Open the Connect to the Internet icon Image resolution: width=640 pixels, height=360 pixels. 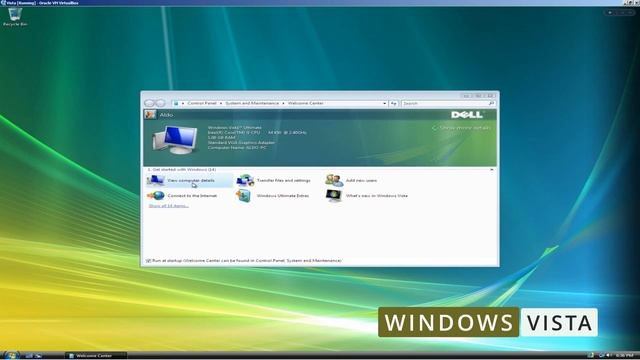(x=156, y=196)
